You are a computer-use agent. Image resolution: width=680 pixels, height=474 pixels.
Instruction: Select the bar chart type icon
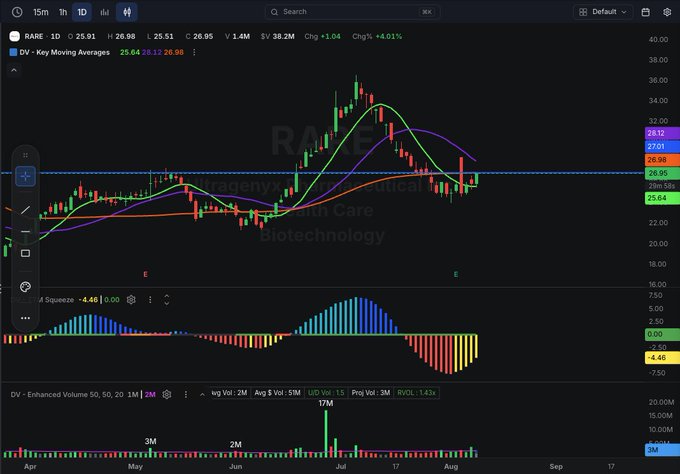[105, 12]
